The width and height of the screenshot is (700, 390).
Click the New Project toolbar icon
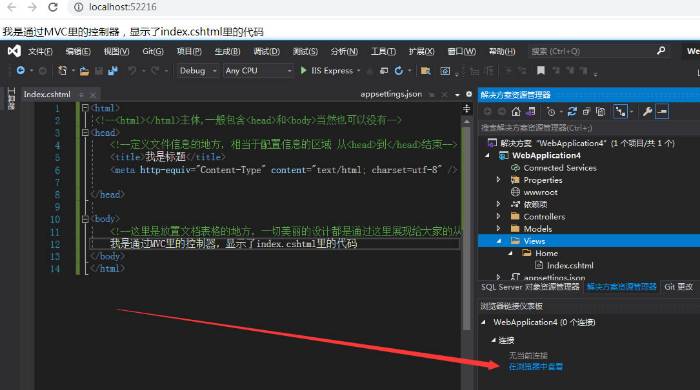click(x=62, y=71)
